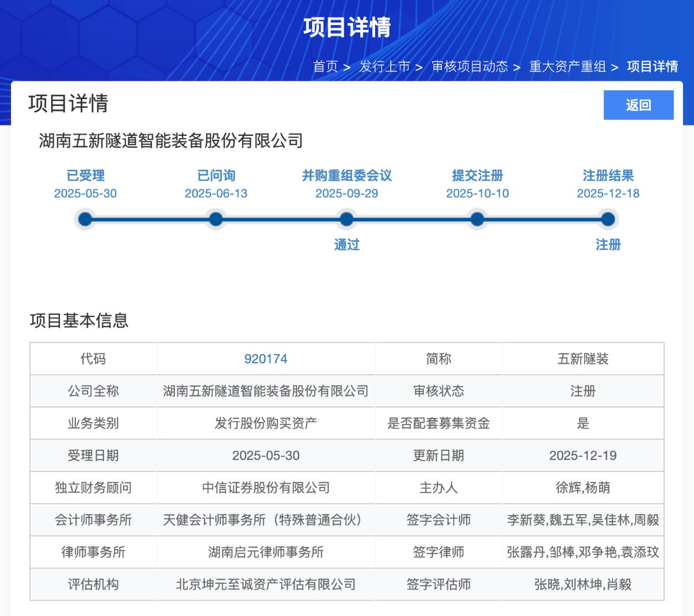694x616 pixels.
Task: Click the 并购重组委会议 timeline dot
Action: click(x=346, y=219)
